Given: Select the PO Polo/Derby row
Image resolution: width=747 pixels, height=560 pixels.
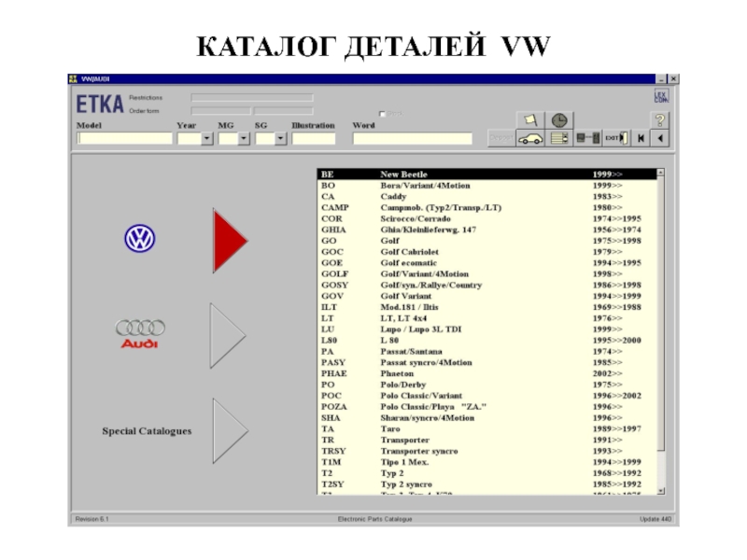Looking at the screenshot, I should [x=486, y=385].
